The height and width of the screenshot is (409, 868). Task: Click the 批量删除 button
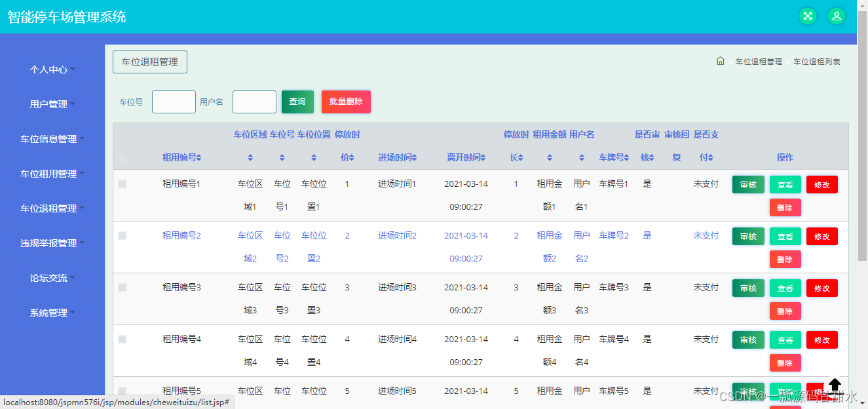(x=346, y=102)
